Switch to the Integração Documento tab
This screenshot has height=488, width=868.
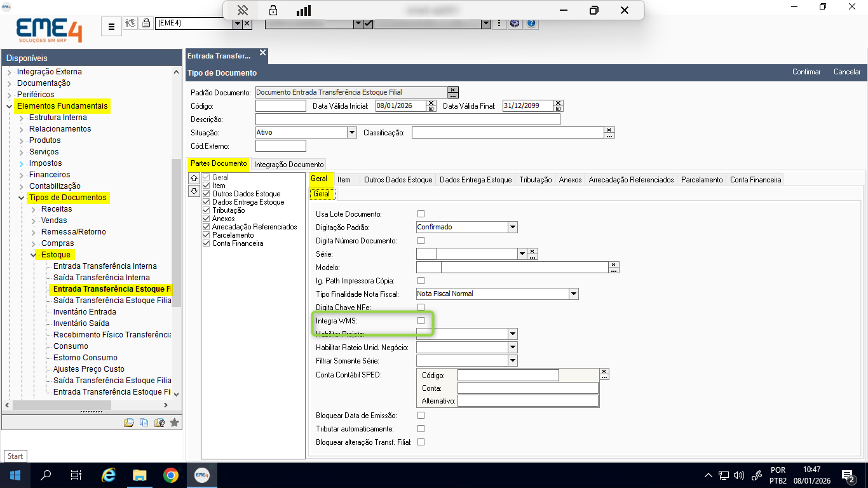click(289, 164)
